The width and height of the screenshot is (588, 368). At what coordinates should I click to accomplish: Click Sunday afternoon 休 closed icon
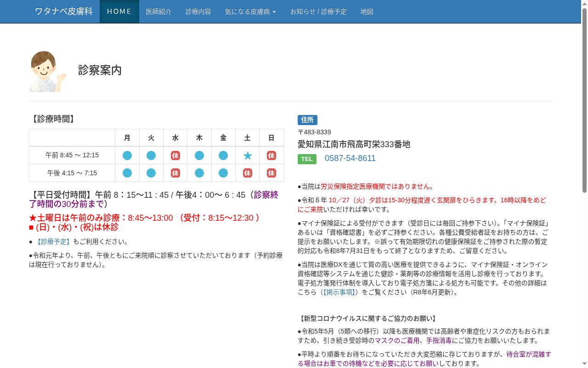tap(271, 173)
